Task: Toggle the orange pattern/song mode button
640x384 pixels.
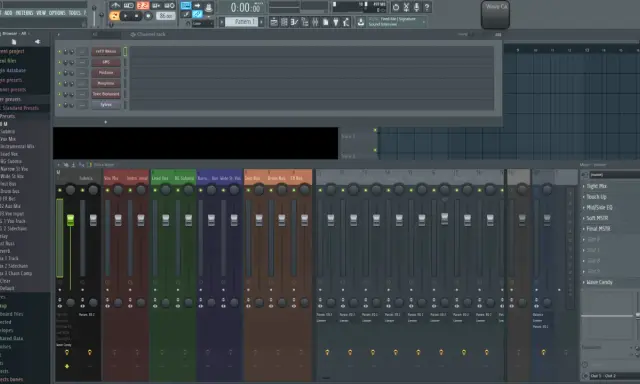Action: [x=114, y=16]
